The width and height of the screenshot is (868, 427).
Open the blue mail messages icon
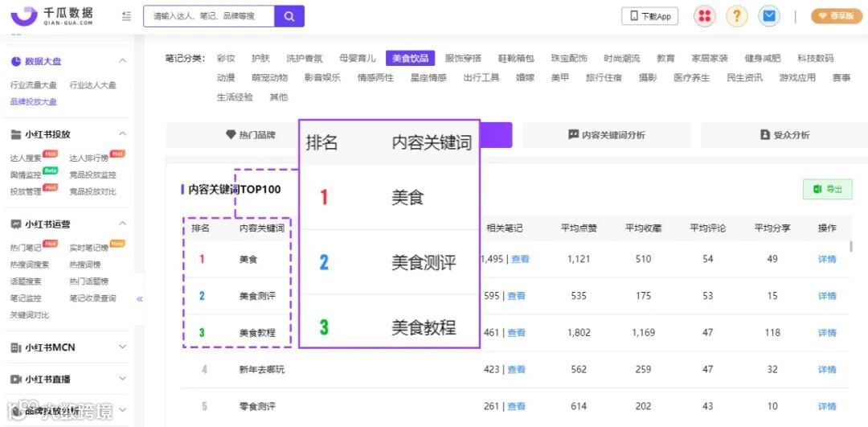click(768, 17)
